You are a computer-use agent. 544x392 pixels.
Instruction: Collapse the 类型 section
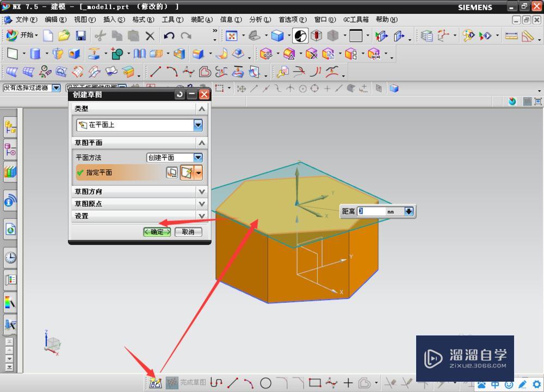coord(202,109)
